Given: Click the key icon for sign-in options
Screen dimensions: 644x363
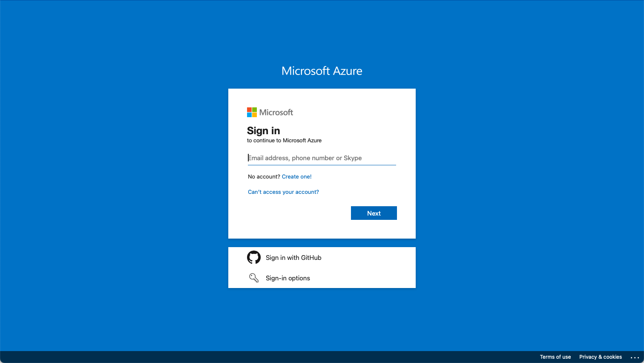Looking at the screenshot, I should click(x=254, y=278).
